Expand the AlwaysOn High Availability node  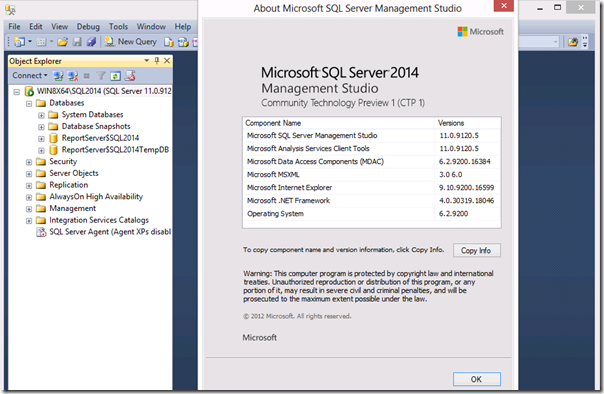29,197
